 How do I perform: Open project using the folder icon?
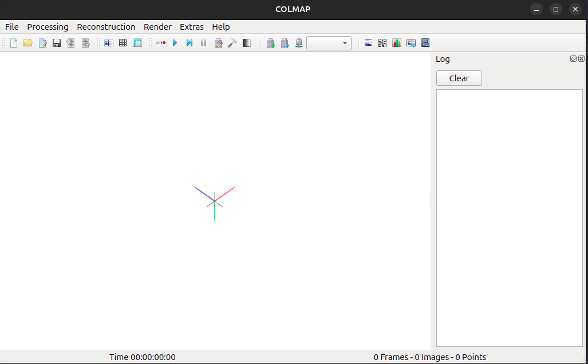coord(27,43)
